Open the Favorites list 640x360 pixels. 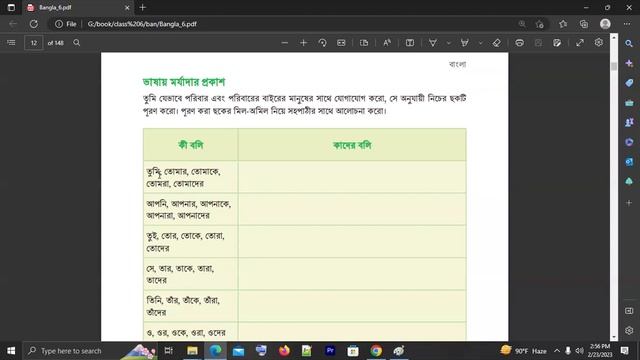(x=563, y=24)
